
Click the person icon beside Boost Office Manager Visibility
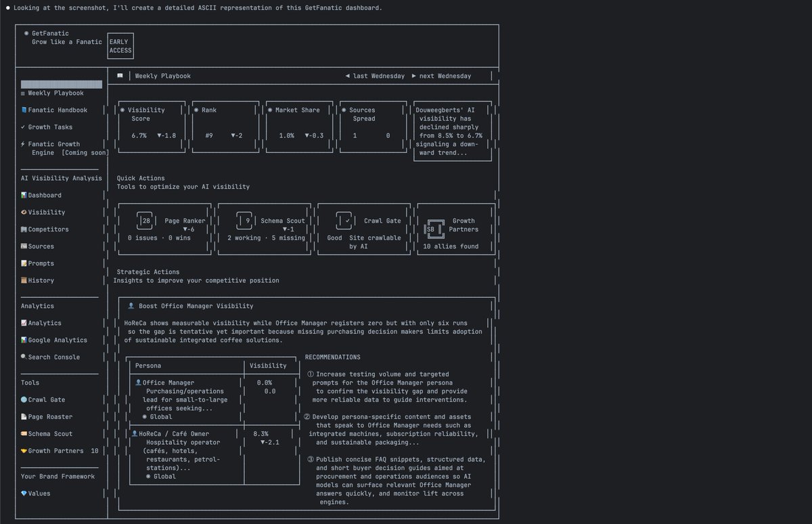point(131,306)
